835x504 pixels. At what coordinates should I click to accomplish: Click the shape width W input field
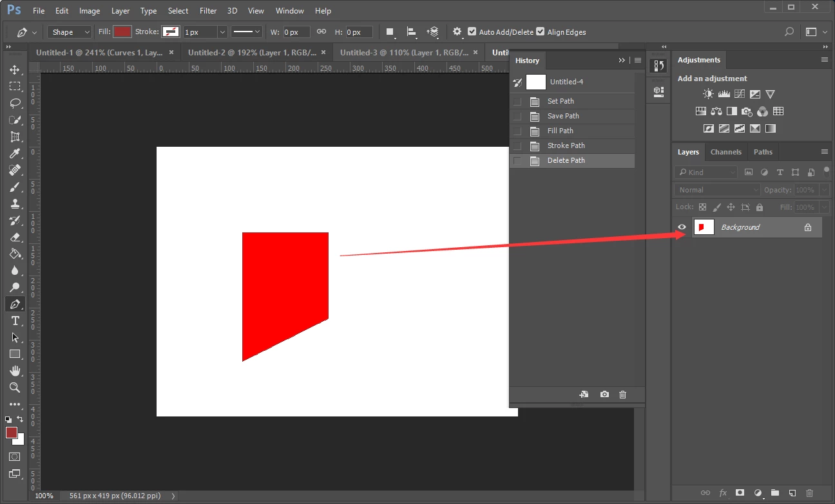(296, 32)
